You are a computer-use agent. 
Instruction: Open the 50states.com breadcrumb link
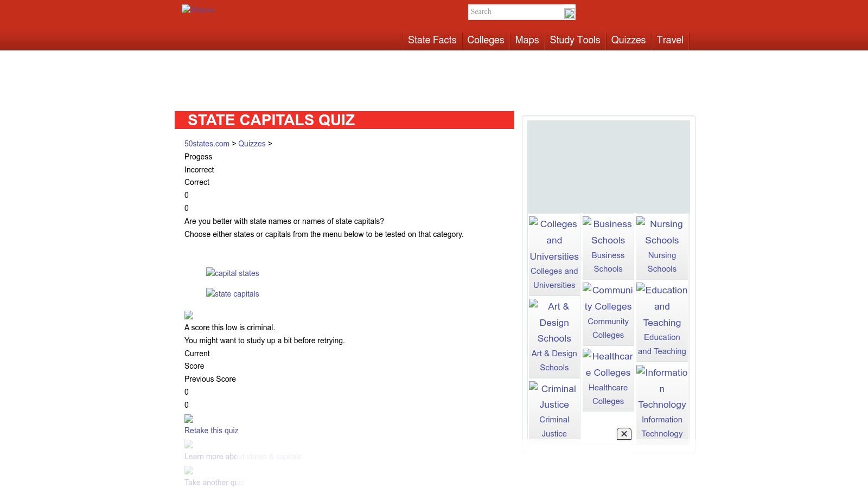click(207, 143)
